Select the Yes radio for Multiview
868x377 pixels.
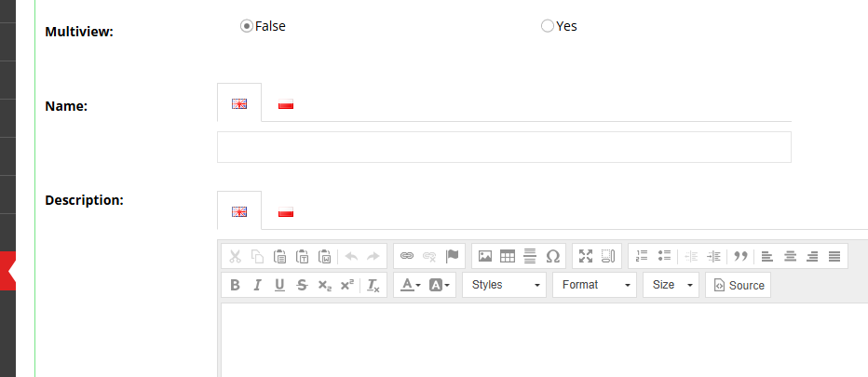tap(548, 26)
